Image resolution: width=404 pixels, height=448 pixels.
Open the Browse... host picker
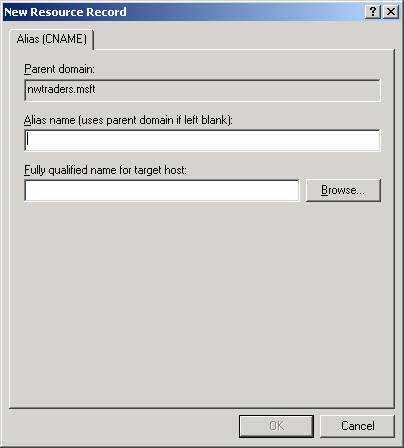pyautogui.click(x=343, y=190)
